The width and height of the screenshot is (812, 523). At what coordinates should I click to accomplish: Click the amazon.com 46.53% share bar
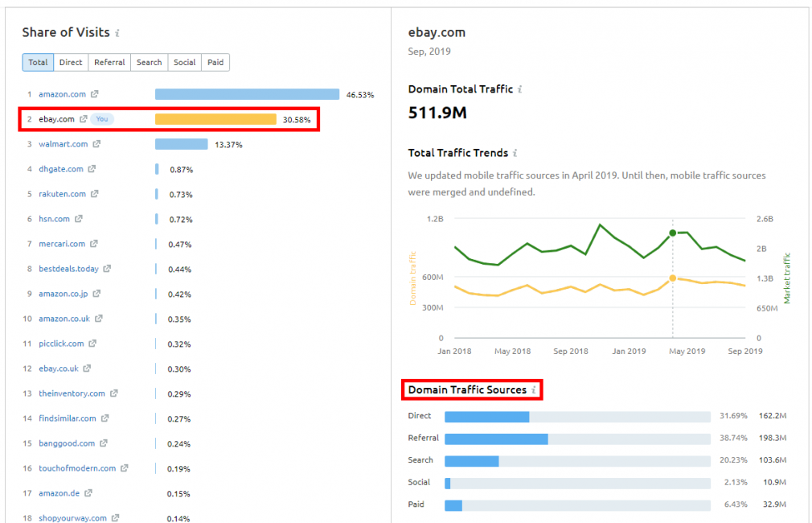click(247, 94)
